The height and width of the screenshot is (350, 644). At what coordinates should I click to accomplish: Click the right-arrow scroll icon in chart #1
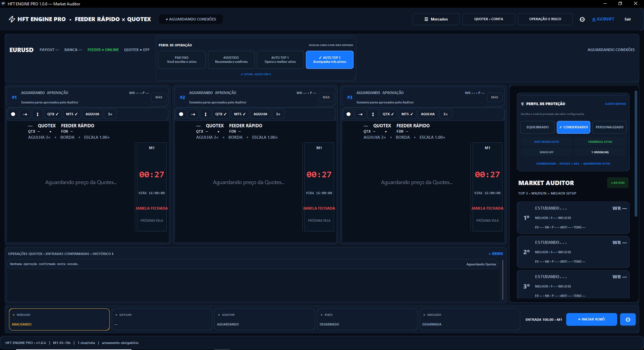pos(25,114)
